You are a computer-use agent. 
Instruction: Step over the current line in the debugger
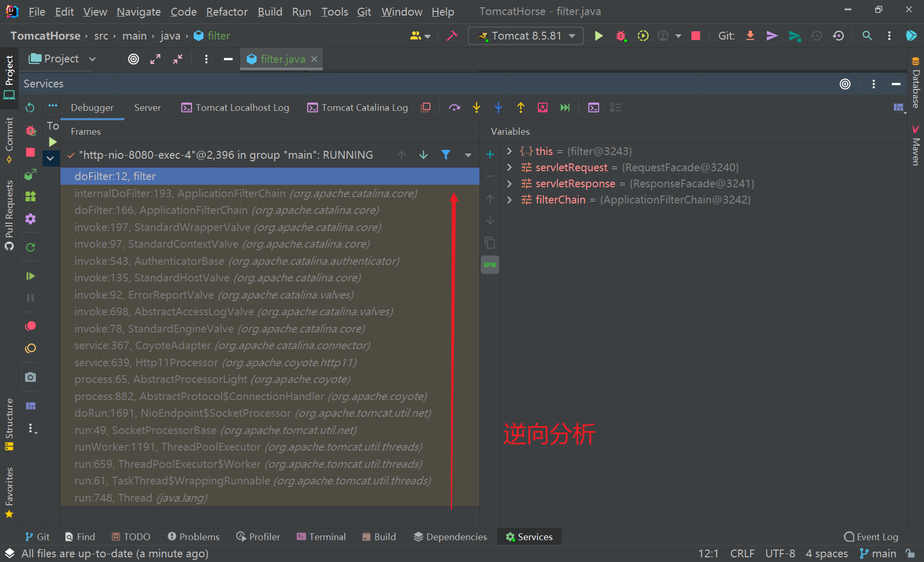coord(454,107)
